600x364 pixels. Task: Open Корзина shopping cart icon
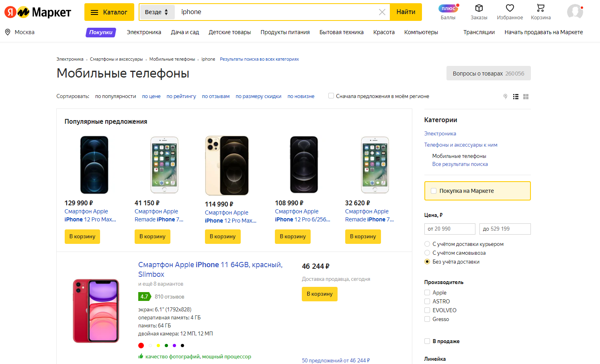click(x=541, y=8)
